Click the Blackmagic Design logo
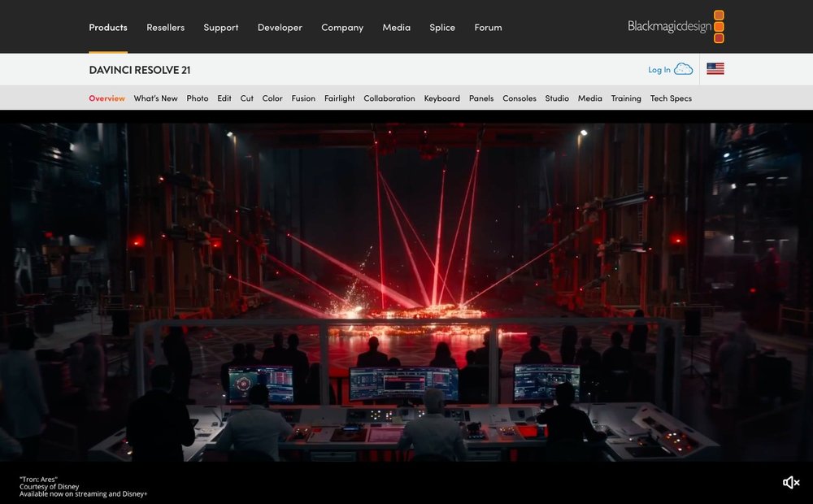Image resolution: width=813 pixels, height=504 pixels. (x=676, y=27)
